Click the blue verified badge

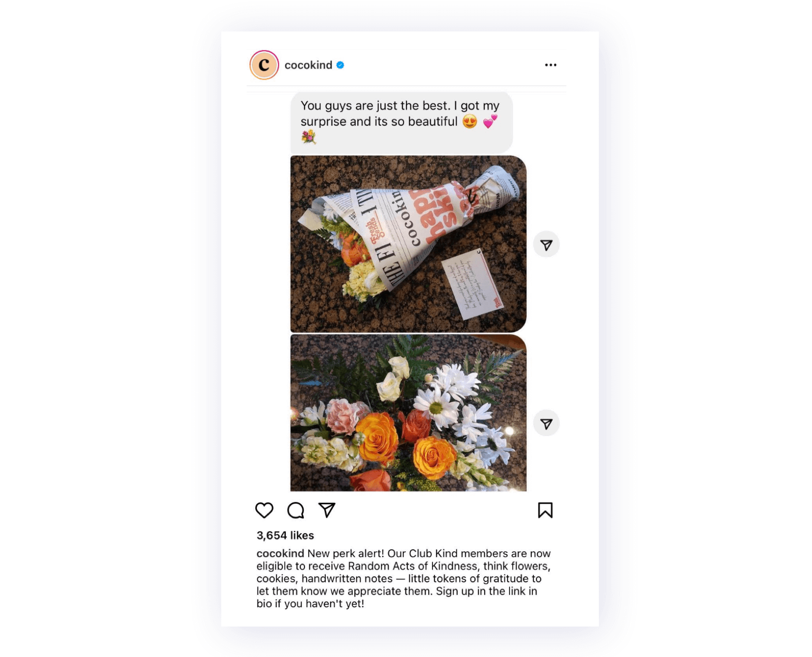[x=340, y=65]
